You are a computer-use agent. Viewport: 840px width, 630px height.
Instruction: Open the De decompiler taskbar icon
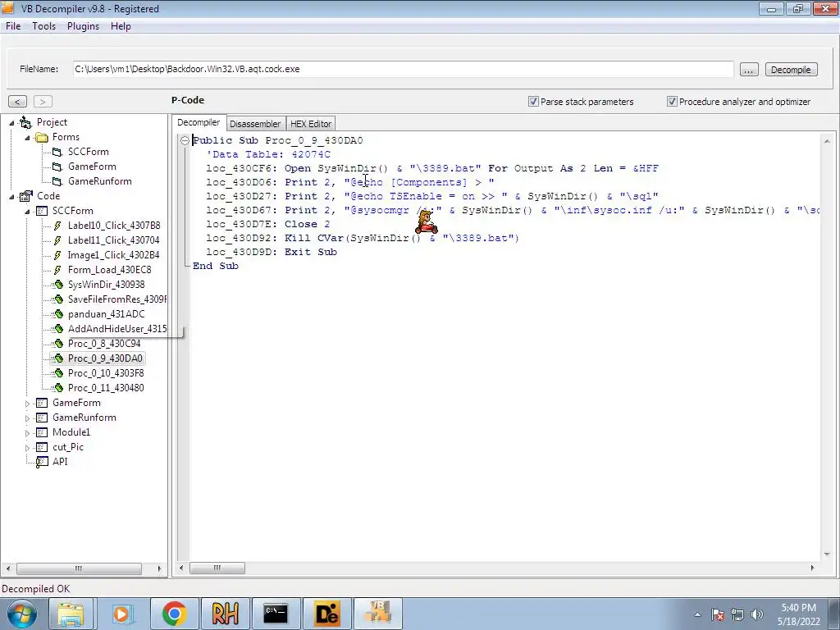pyautogui.click(x=326, y=614)
